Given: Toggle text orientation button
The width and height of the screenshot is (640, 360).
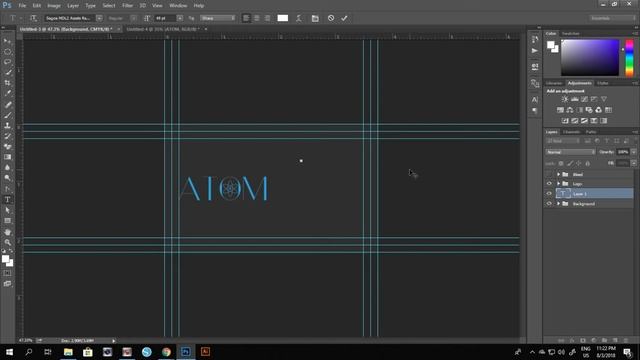Looking at the screenshot, I should click(33, 18).
